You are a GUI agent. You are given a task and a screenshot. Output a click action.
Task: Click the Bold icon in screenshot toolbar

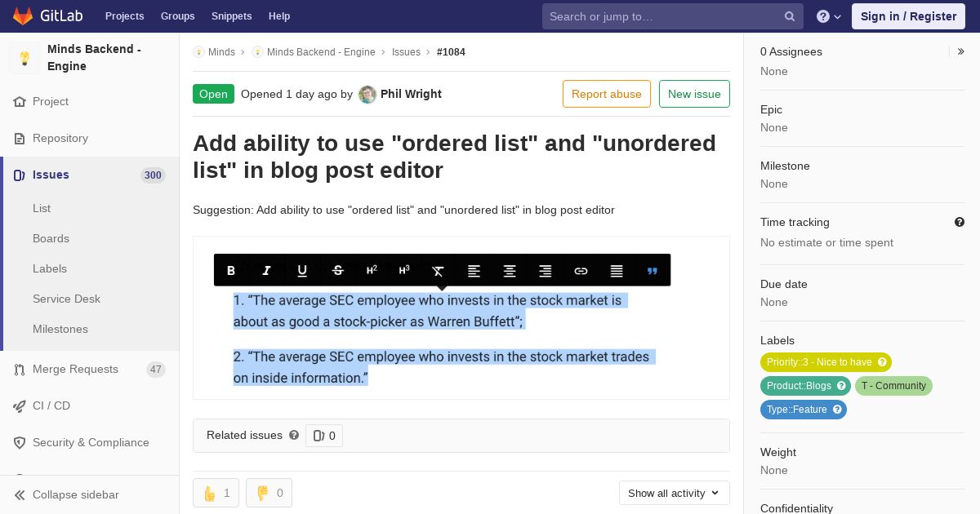point(231,270)
